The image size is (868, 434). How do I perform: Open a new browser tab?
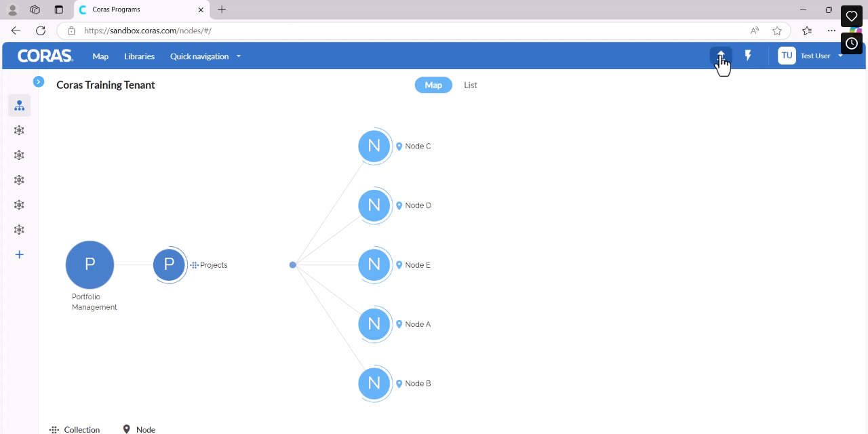coord(222,9)
